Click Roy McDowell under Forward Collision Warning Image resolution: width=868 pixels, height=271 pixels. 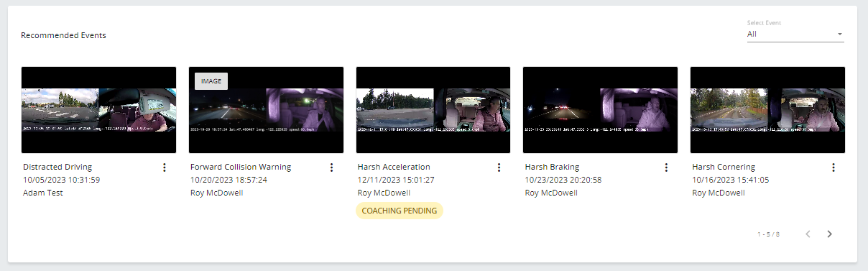click(x=217, y=193)
